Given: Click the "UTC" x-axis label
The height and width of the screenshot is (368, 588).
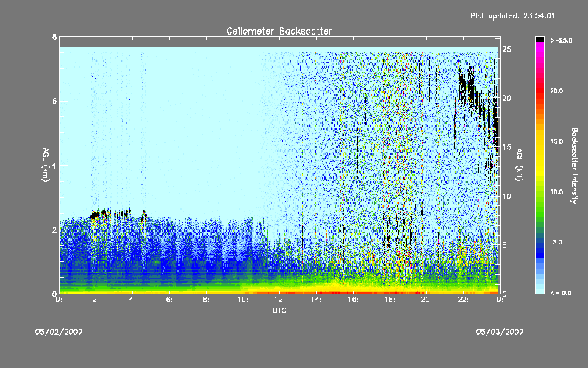Looking at the screenshot, I should [279, 310].
